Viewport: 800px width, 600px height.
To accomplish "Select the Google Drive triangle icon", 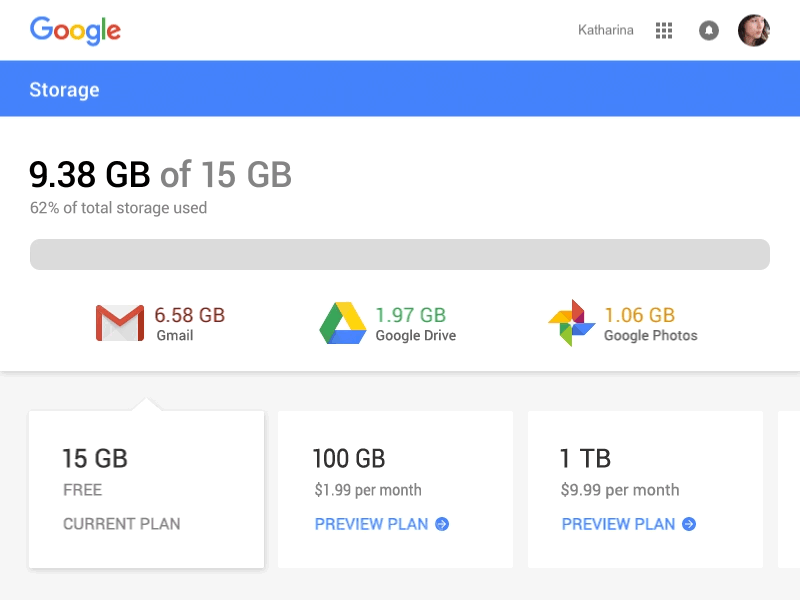I will pyautogui.click(x=344, y=322).
